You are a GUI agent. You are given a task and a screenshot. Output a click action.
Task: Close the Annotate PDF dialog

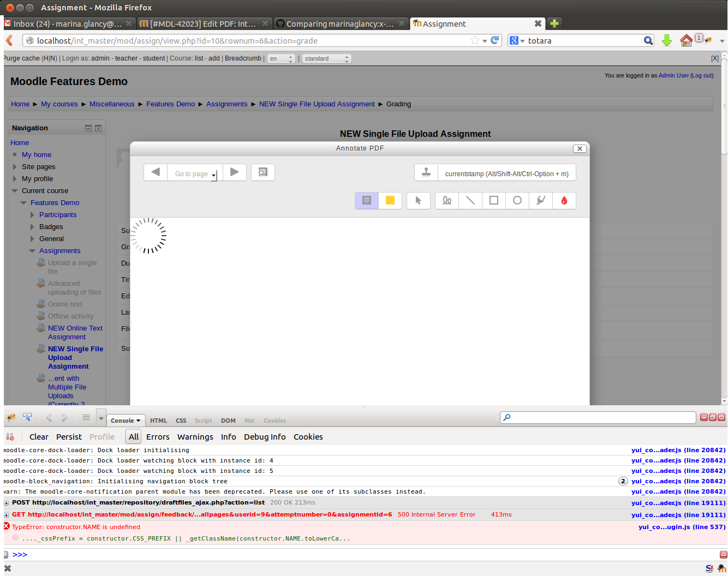tap(580, 148)
